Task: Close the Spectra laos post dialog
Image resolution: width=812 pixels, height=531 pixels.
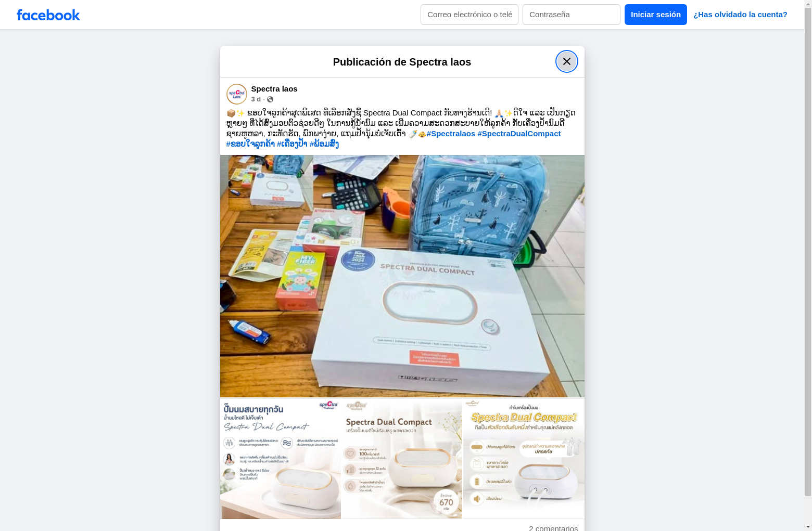Action: coord(567,61)
